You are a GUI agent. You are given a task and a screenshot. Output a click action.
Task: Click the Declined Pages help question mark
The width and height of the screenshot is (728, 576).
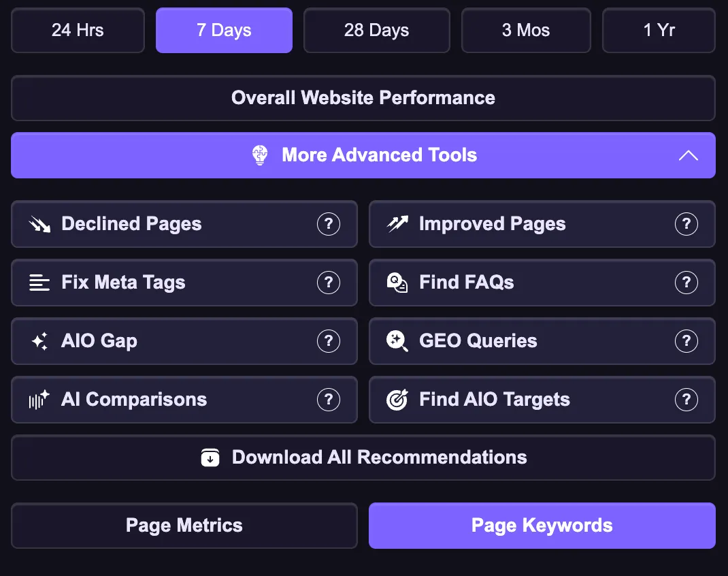click(x=329, y=224)
